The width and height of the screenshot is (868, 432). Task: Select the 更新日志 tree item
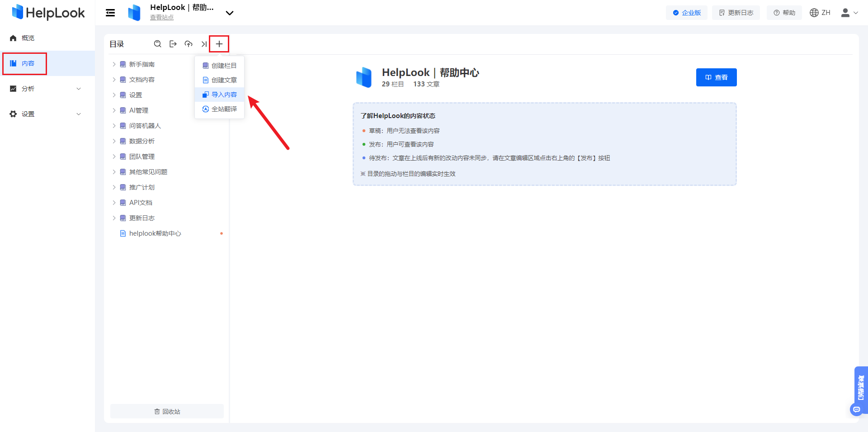(142, 218)
